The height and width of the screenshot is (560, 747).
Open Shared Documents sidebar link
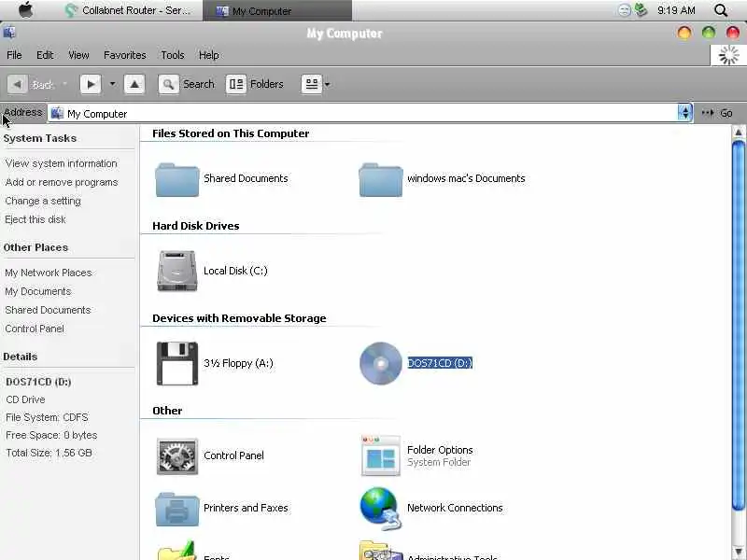tap(48, 310)
